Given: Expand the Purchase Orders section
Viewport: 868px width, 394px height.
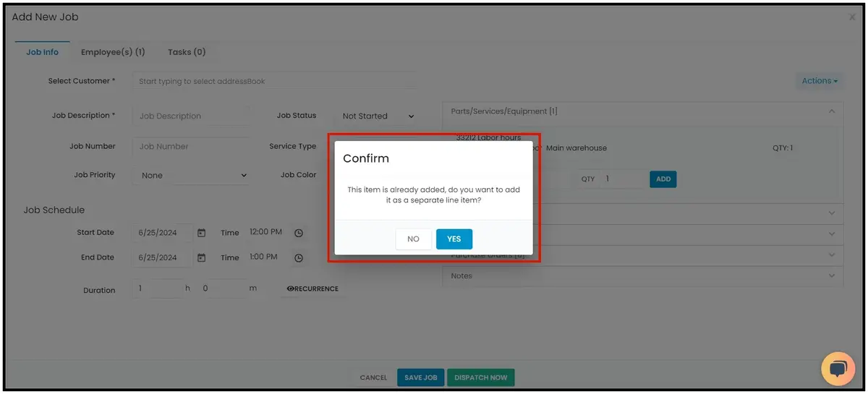Looking at the screenshot, I should pos(642,255).
